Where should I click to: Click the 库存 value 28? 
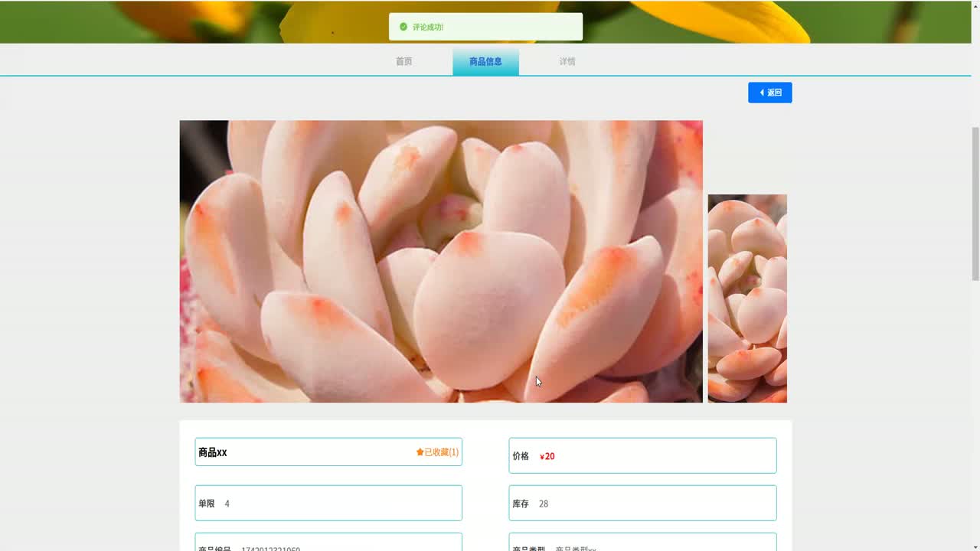tap(544, 504)
